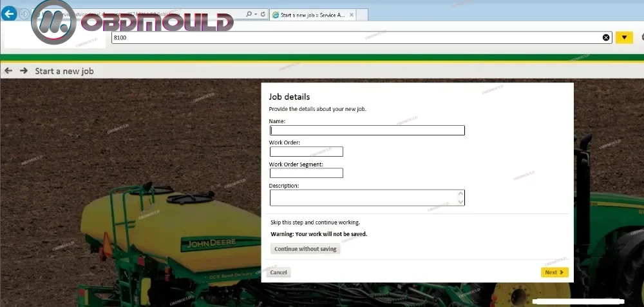Click the search field containing 8100
The height and width of the screenshot is (307, 644).
[354, 37]
